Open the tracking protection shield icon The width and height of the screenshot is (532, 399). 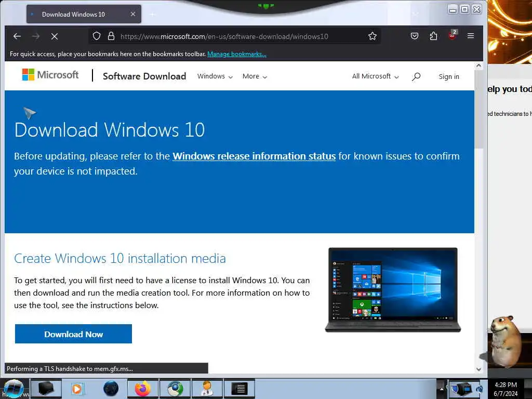click(96, 36)
